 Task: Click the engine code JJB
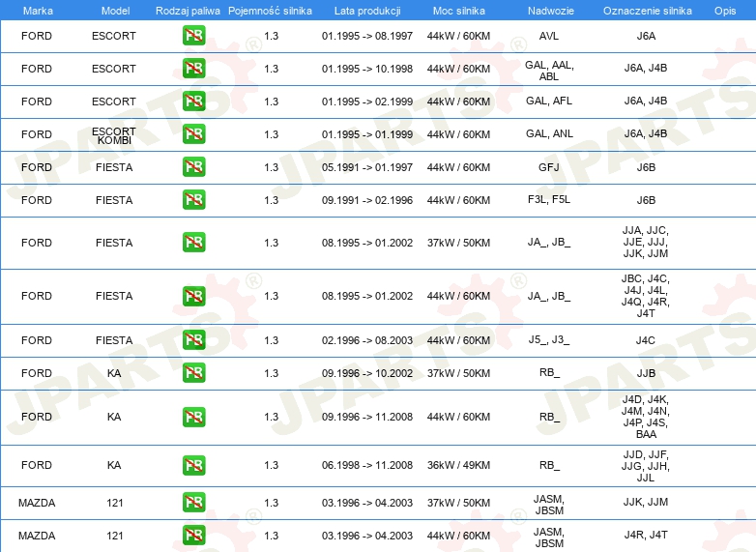(x=646, y=373)
